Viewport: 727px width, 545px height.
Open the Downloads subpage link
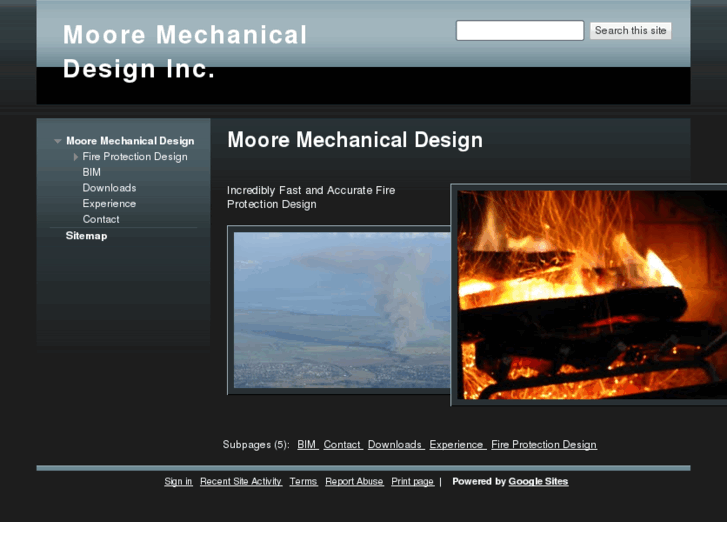point(395,444)
